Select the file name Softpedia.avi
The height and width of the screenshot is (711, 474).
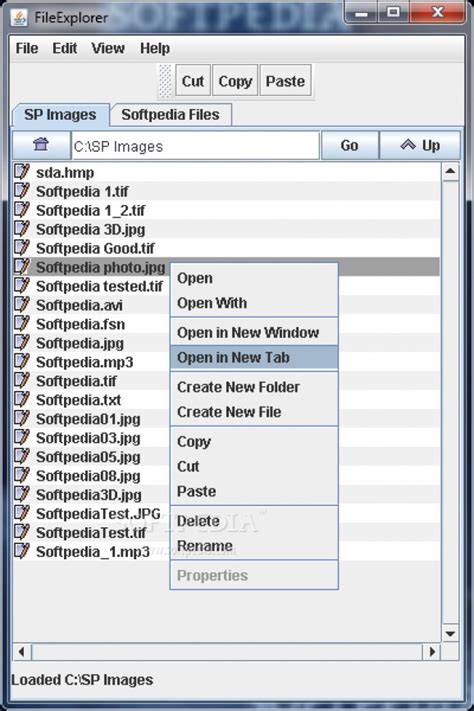pyautogui.click(x=79, y=305)
